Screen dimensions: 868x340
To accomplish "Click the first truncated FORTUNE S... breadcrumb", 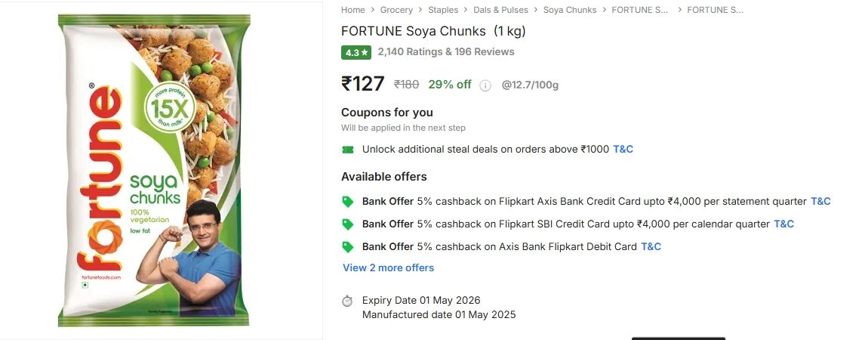I will (639, 10).
